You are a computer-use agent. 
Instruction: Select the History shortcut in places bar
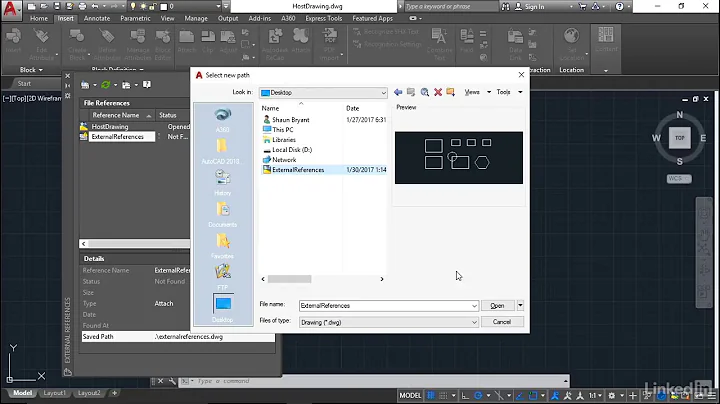222,181
